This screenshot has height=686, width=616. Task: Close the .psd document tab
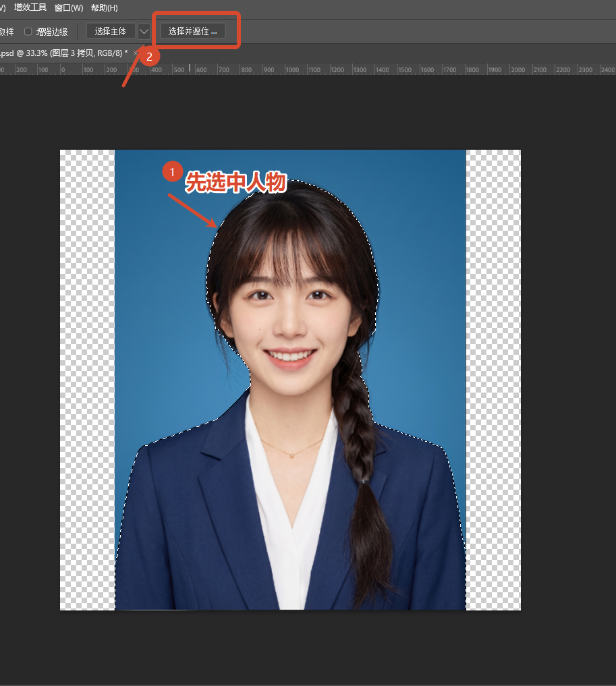pos(135,53)
